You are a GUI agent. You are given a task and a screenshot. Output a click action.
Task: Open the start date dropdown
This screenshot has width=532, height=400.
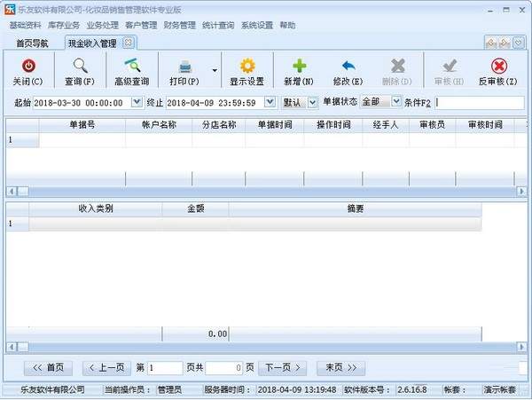(x=137, y=102)
